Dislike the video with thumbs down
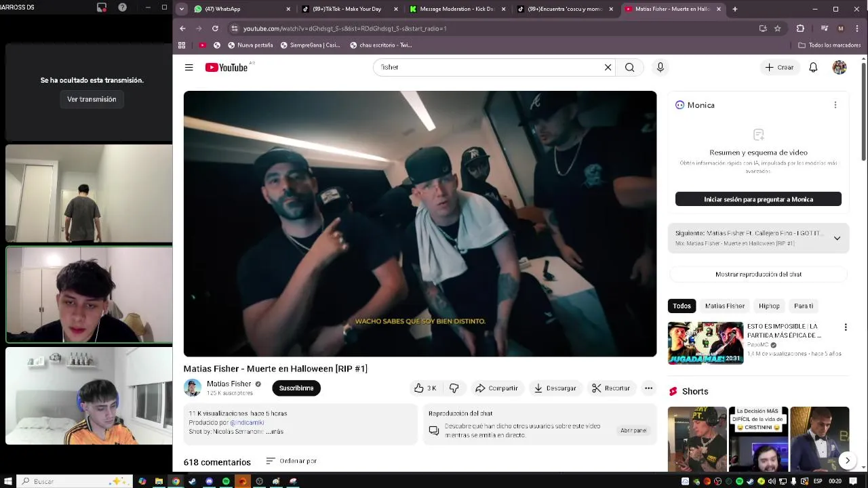The height and width of the screenshot is (488, 868). [454, 388]
